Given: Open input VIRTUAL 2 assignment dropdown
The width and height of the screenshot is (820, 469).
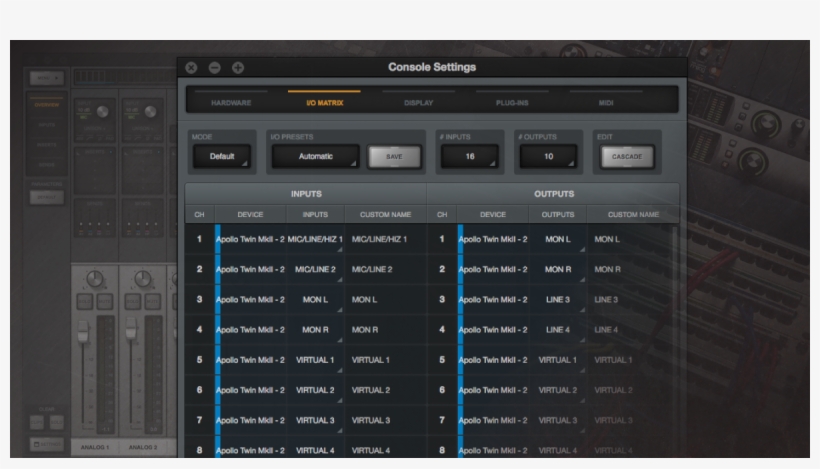Looking at the screenshot, I should [315, 390].
